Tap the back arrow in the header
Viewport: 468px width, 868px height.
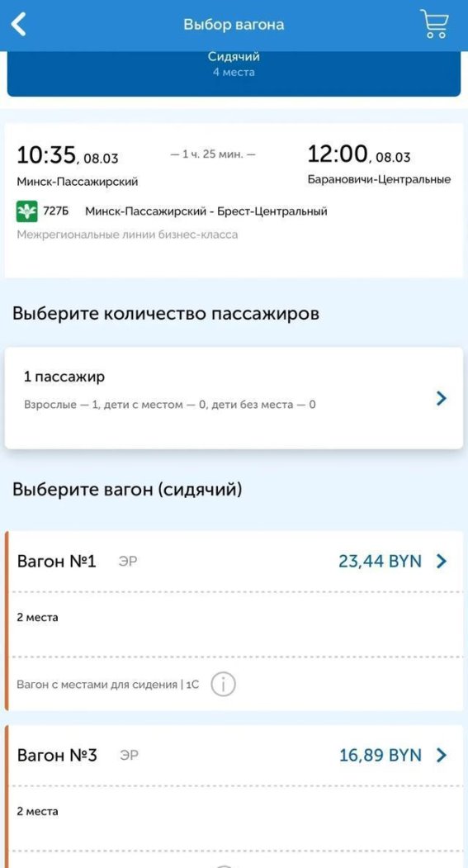19,25
